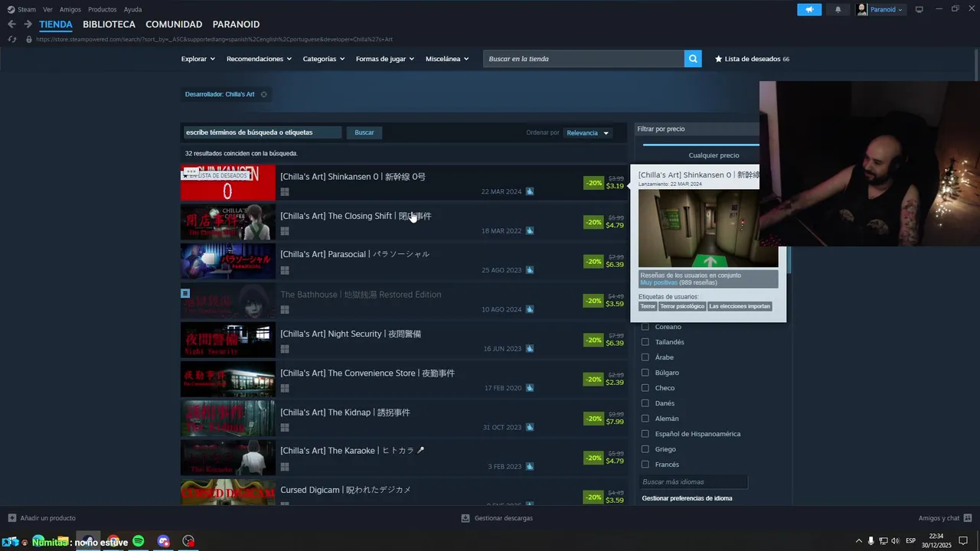Viewport: 980px width, 551px height.
Task: Click The Convenience Store thumbnail
Action: (227, 379)
